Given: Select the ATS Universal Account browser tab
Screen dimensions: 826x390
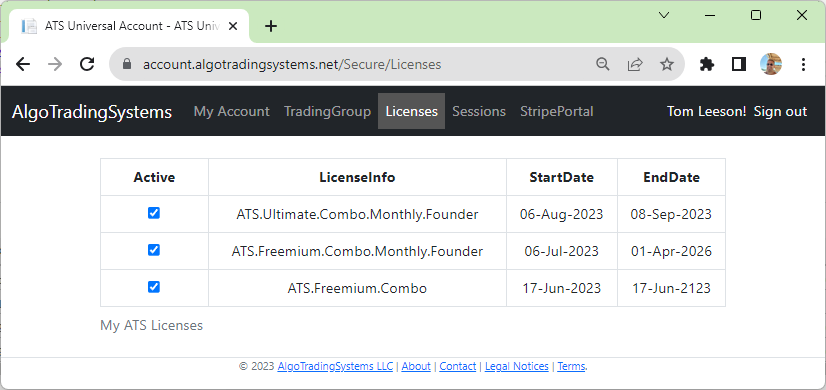Looking at the screenshot, I should point(129,26).
